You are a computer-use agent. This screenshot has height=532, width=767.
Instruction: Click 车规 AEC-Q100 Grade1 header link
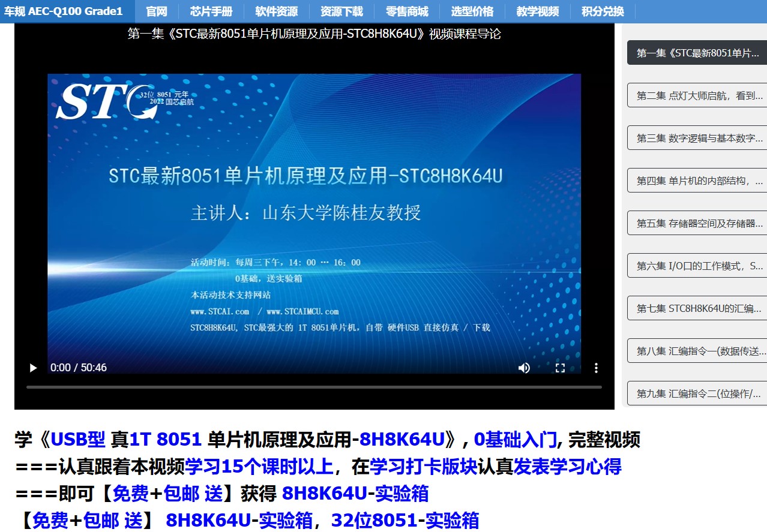pos(64,11)
